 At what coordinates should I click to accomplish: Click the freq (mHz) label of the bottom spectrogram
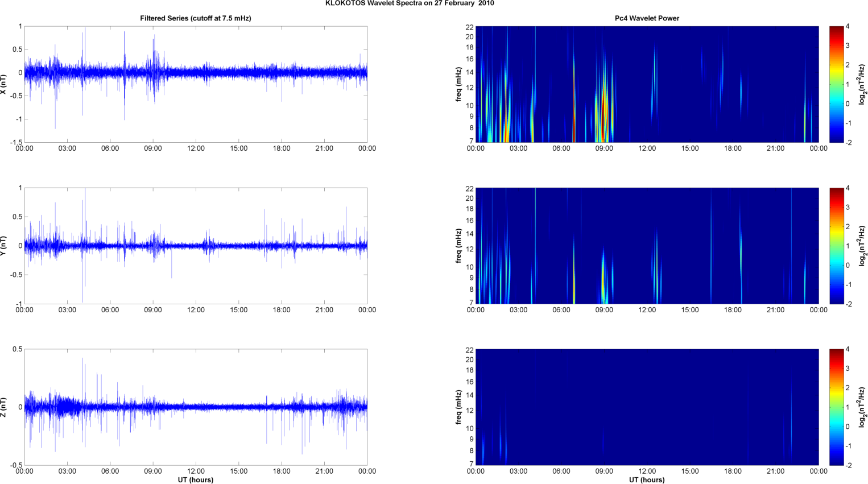(458, 407)
